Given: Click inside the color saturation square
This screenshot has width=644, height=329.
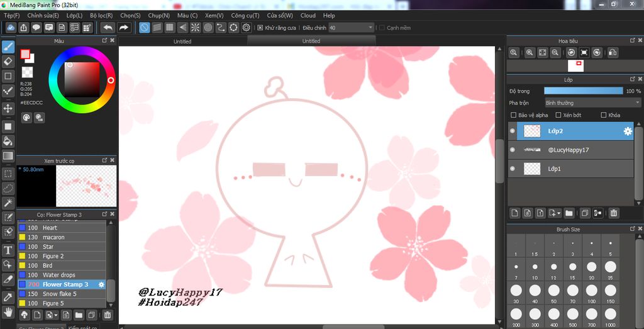Looking at the screenshot, I should pyautogui.click(x=82, y=79).
